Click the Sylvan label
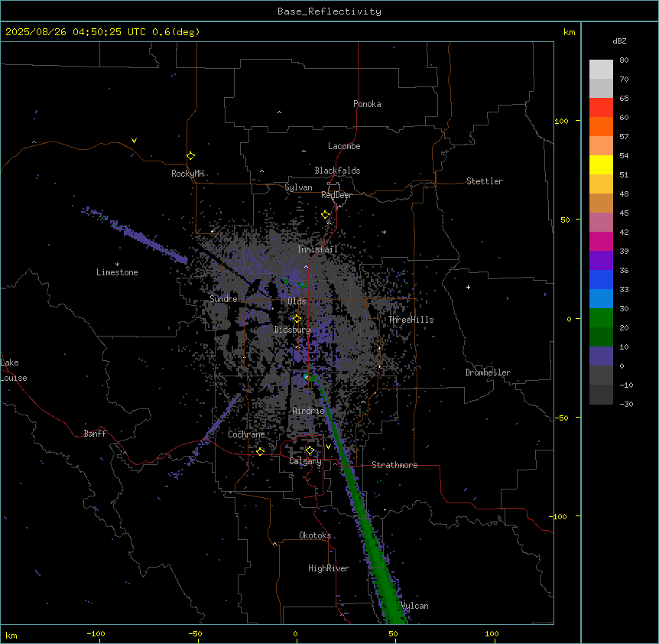659x644 pixels. (x=298, y=187)
